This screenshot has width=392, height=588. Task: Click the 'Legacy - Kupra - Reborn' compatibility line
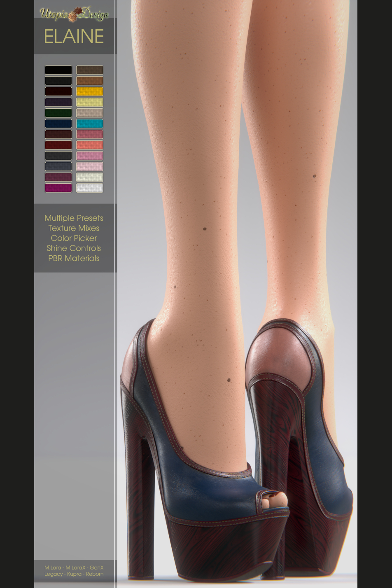point(74,574)
